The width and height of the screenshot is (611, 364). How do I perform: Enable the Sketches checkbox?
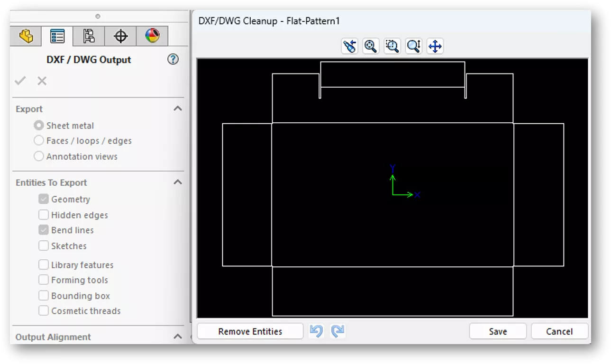[x=44, y=246]
